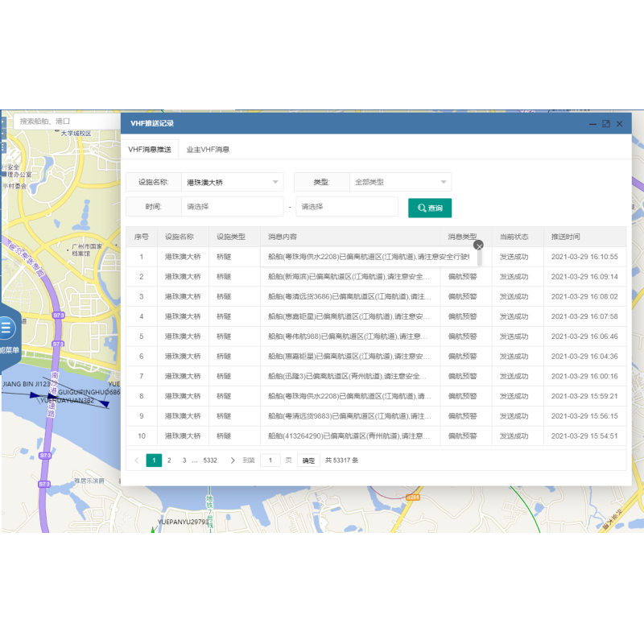Expand the 设施名称 港珠澳大桥 dropdown
644x644 pixels.
pyautogui.click(x=232, y=182)
